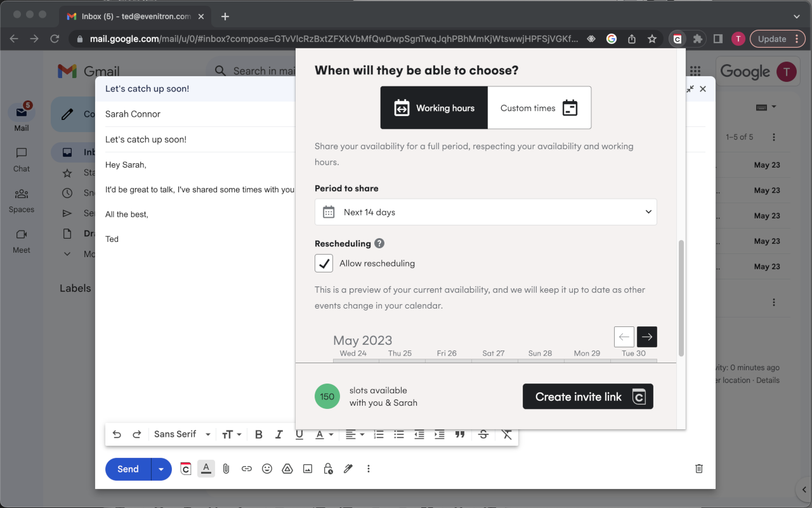Screen dimensions: 812x508
Task: Uncheck Allow rescheduling checkbox
Action: click(324, 263)
